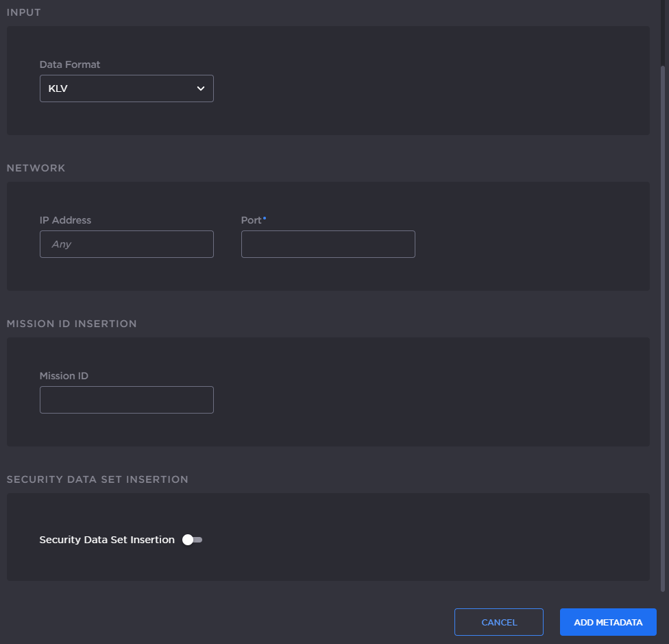The height and width of the screenshot is (644, 669).
Task: Click the Security Data Set Insertion label text
Action: (107, 540)
